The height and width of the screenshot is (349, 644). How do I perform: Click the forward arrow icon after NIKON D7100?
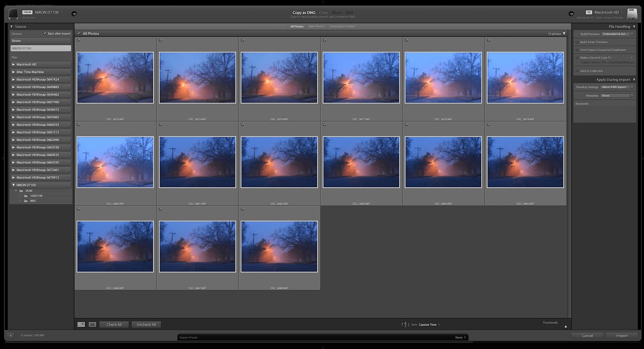[73, 13]
